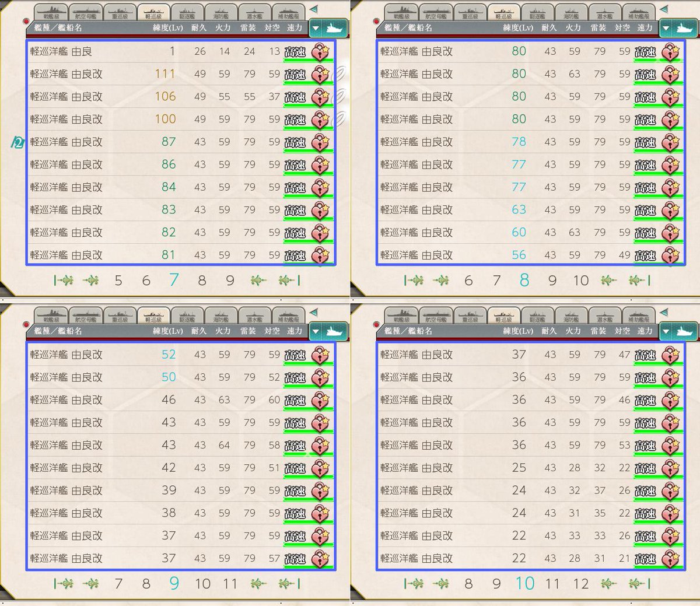The height and width of the screenshot is (606, 700).
Task: Collapse tab bar triangle in page 7 panel
Action: click(313, 9)
